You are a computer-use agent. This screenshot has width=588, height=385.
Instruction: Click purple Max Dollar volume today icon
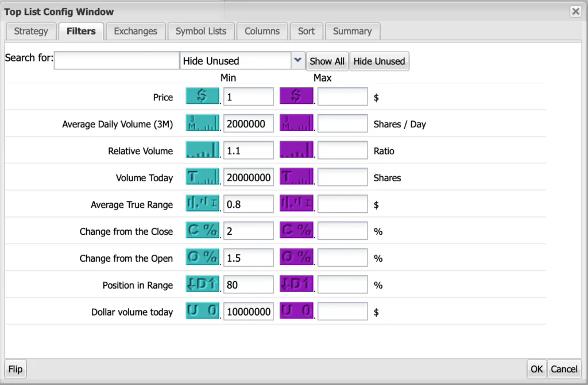[296, 312]
